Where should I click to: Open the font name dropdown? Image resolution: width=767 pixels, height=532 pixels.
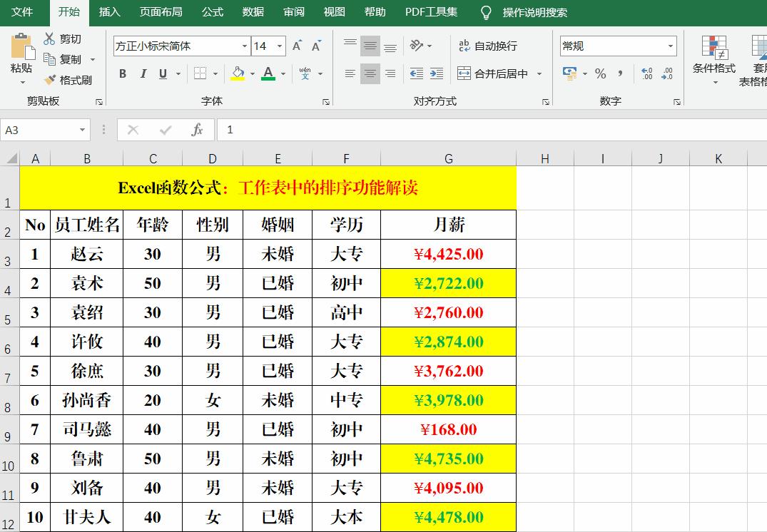point(245,45)
